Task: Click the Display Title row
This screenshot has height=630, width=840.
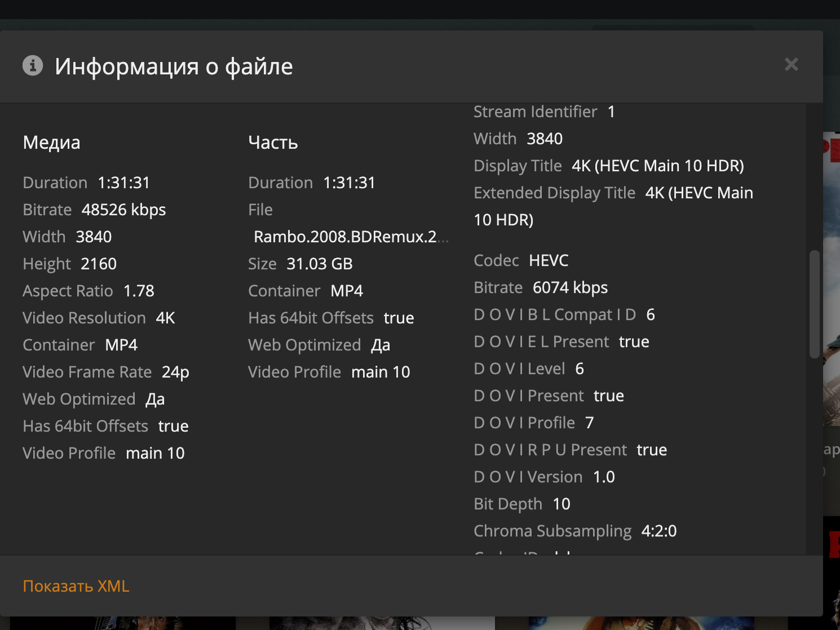Action: 609,166
